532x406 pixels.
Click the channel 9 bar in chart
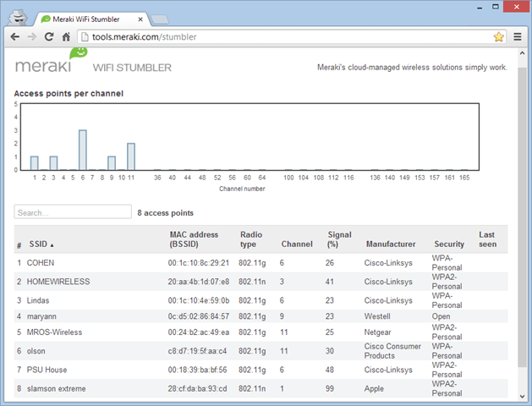112,163
